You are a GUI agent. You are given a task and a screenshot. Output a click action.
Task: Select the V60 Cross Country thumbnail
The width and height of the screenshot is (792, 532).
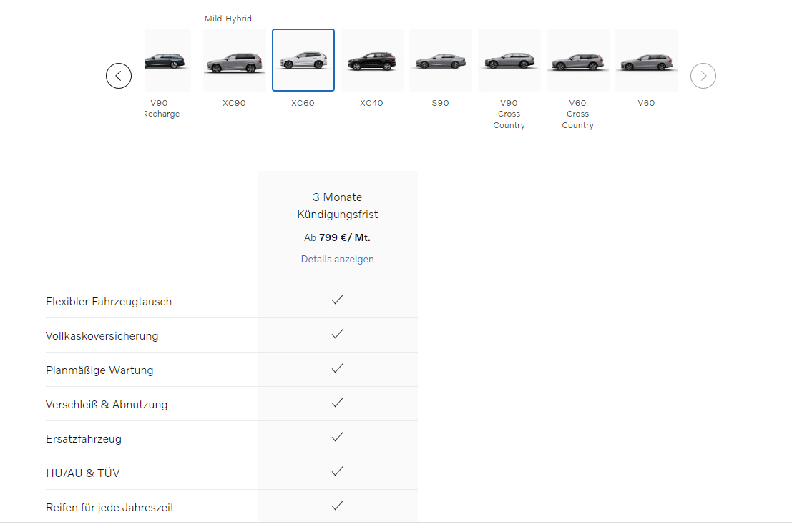point(578,60)
